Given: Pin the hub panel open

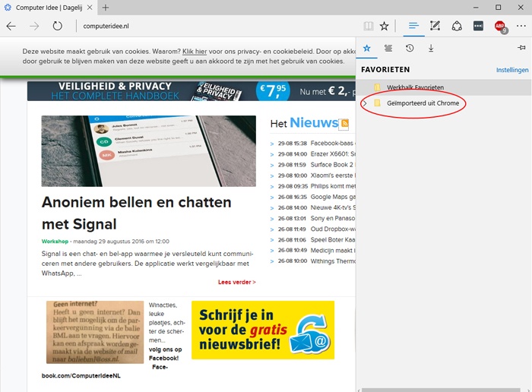Looking at the screenshot, I should pyautogui.click(x=521, y=48).
